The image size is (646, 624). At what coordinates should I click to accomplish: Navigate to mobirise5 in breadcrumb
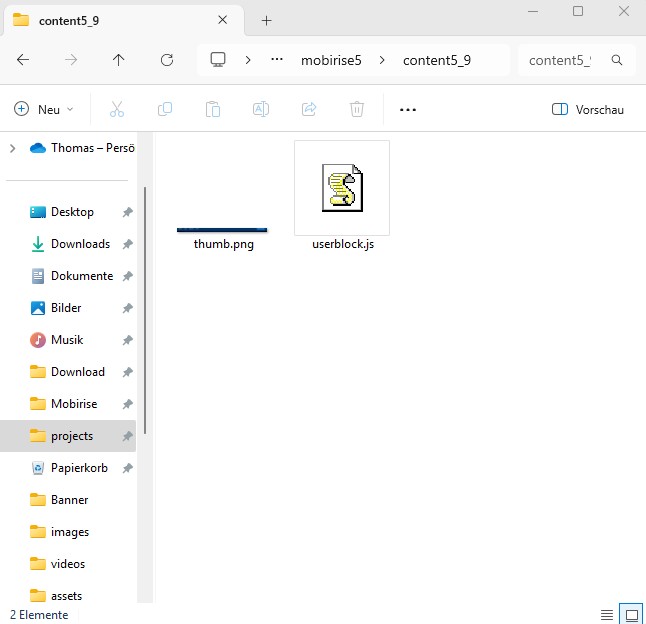[331, 60]
